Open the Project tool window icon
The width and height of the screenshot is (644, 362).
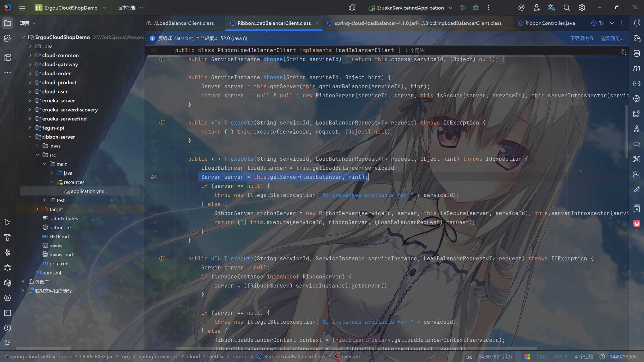pos(8,23)
